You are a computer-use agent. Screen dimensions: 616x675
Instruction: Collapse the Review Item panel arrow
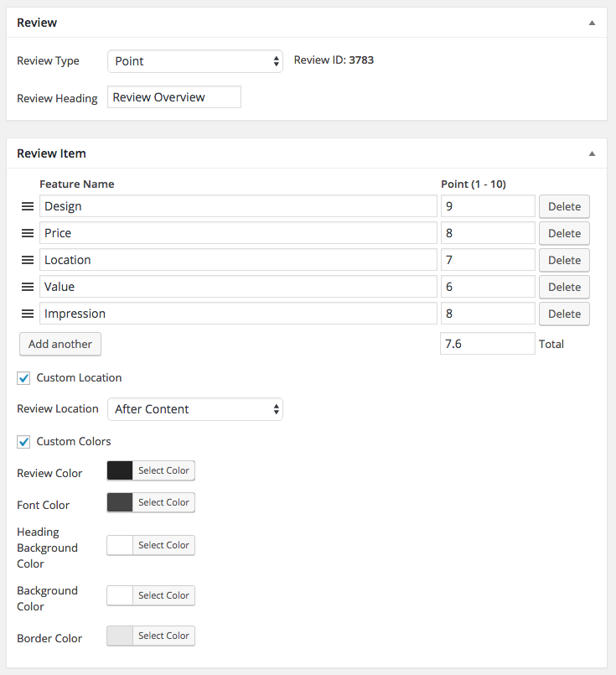tap(592, 153)
